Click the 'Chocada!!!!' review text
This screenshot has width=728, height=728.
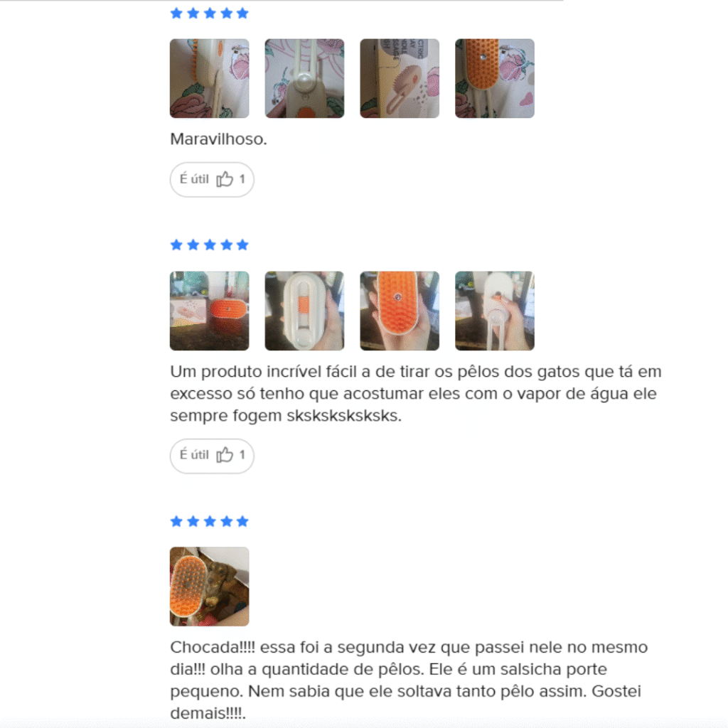coord(409,680)
